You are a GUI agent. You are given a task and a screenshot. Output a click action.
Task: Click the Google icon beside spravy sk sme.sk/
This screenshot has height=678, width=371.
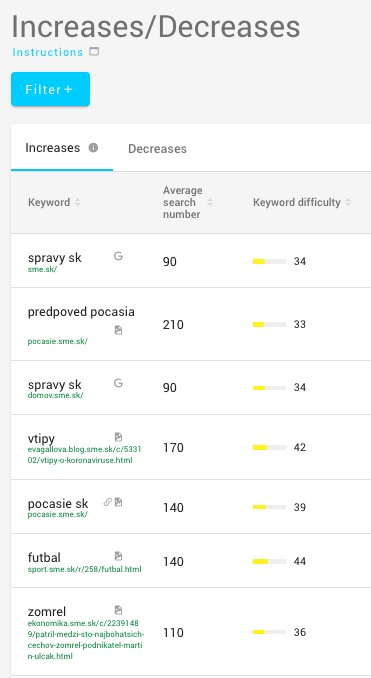pyautogui.click(x=118, y=256)
